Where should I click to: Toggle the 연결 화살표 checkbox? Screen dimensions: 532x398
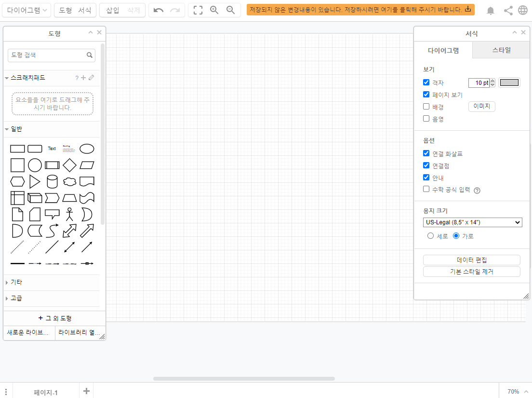point(426,153)
